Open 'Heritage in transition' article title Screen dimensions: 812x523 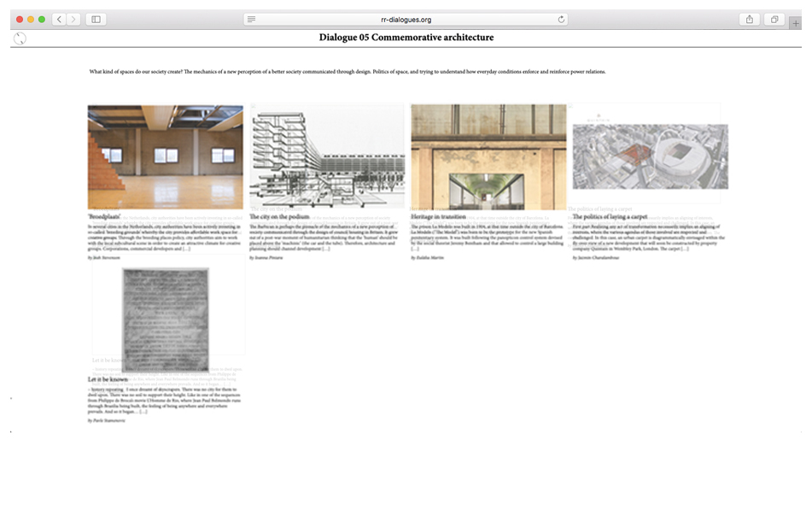click(439, 217)
